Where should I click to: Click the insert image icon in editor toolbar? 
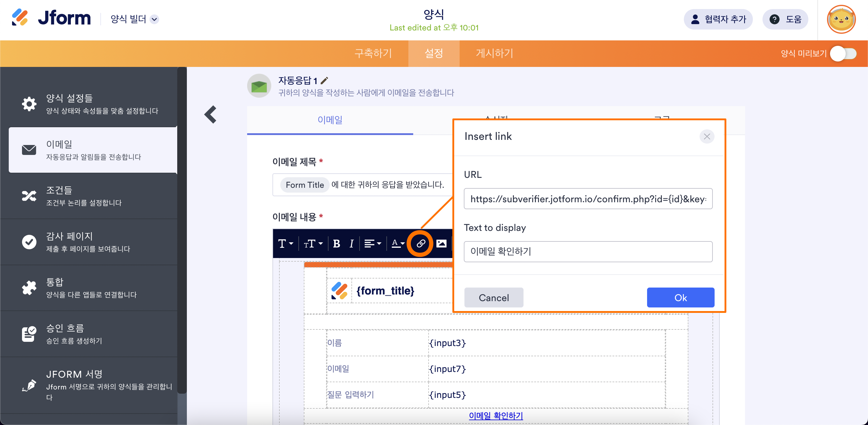coord(441,243)
